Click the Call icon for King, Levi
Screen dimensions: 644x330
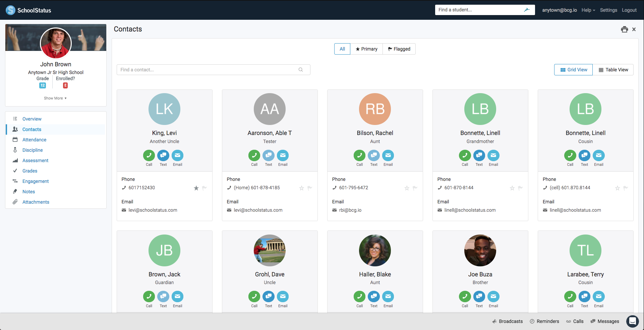tap(149, 155)
